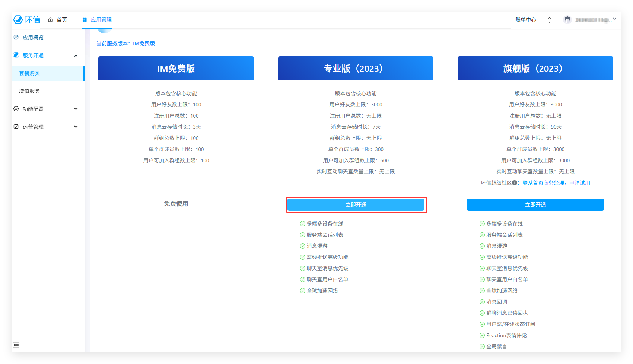Open 账单中心 in the top bar
This screenshot has width=633, height=364.
pos(525,20)
